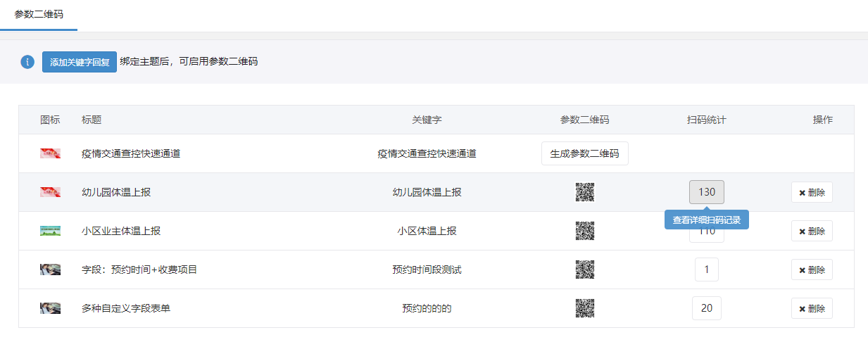The image size is (868, 342).
Task: Click 生成参数二维码 for 疫情交通查控快速通道
Action: (x=584, y=153)
